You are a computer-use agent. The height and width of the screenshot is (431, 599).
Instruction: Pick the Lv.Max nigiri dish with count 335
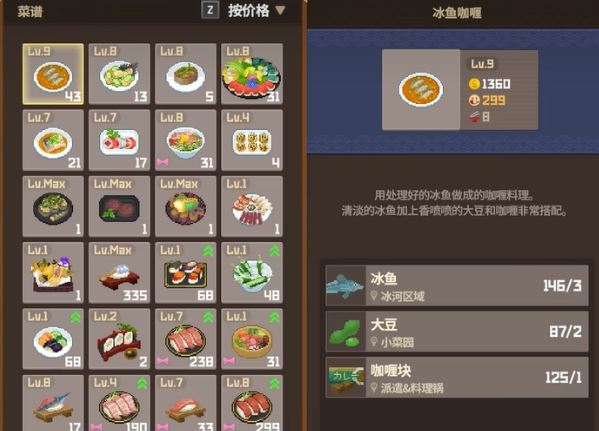pos(119,272)
